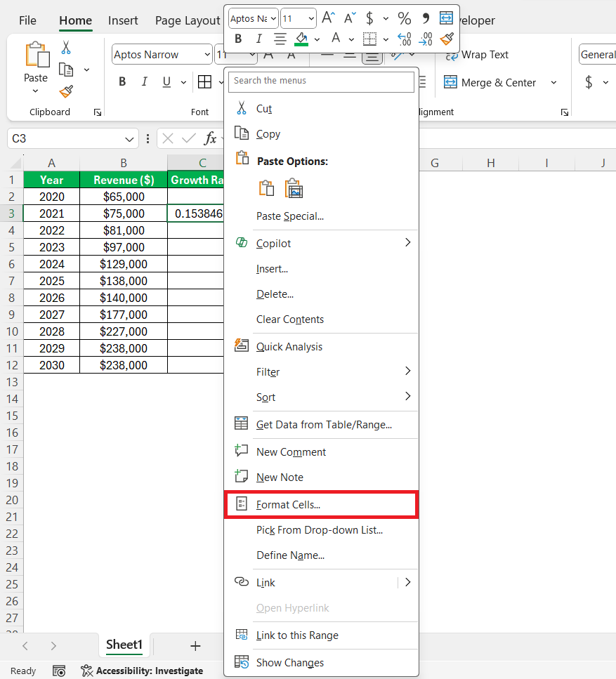Viewport: 616px width, 679px height.
Task: Click the Borders icon in ribbon Font group
Action: pos(204,81)
